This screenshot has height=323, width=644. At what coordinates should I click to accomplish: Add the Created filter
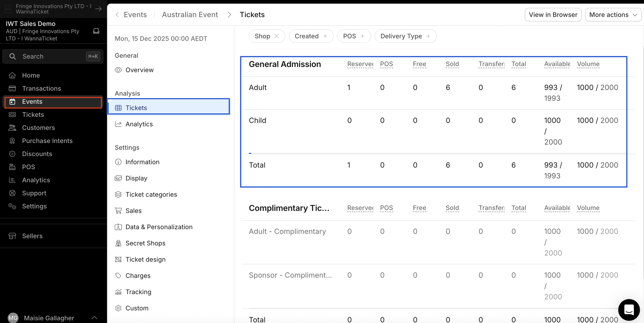coord(325,36)
